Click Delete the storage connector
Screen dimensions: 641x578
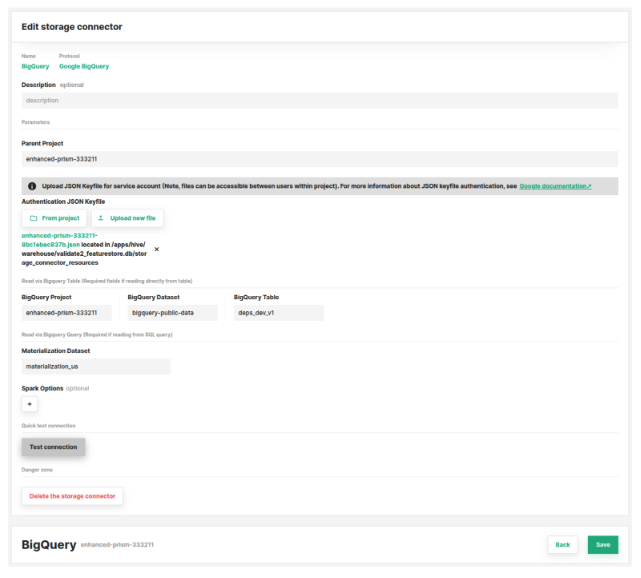72,496
